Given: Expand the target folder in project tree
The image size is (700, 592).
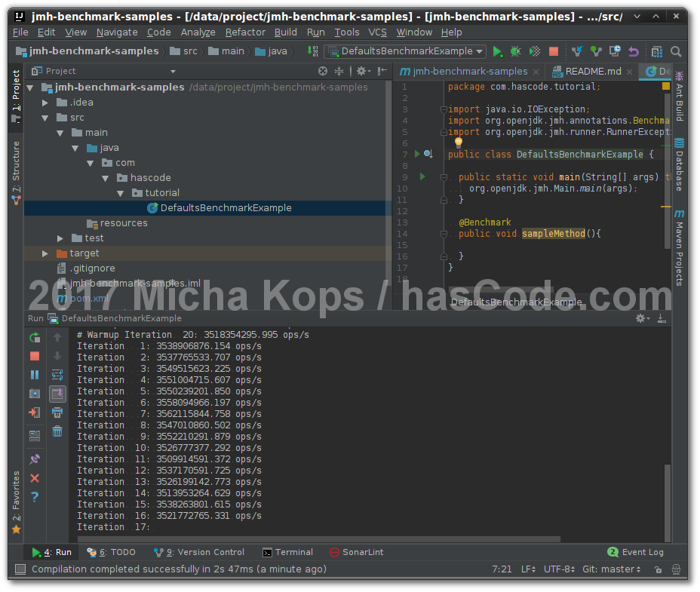Looking at the screenshot, I should pos(46,253).
